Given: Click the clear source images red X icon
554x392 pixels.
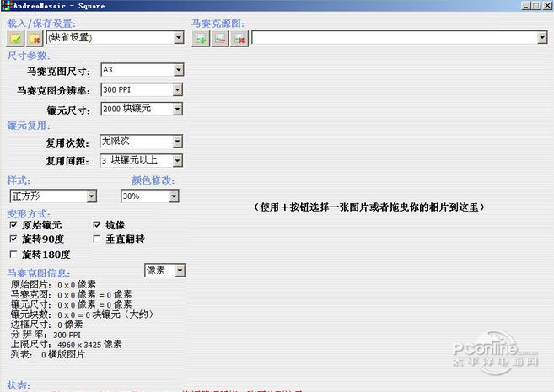Looking at the screenshot, I should (239, 38).
